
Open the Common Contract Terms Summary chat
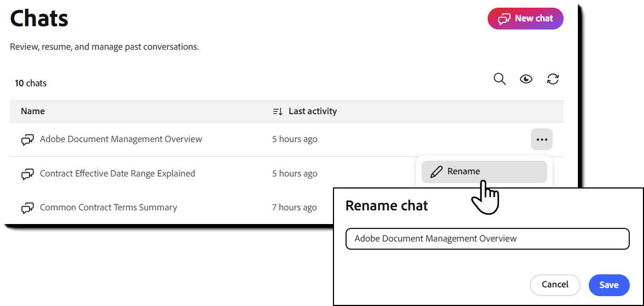108,208
